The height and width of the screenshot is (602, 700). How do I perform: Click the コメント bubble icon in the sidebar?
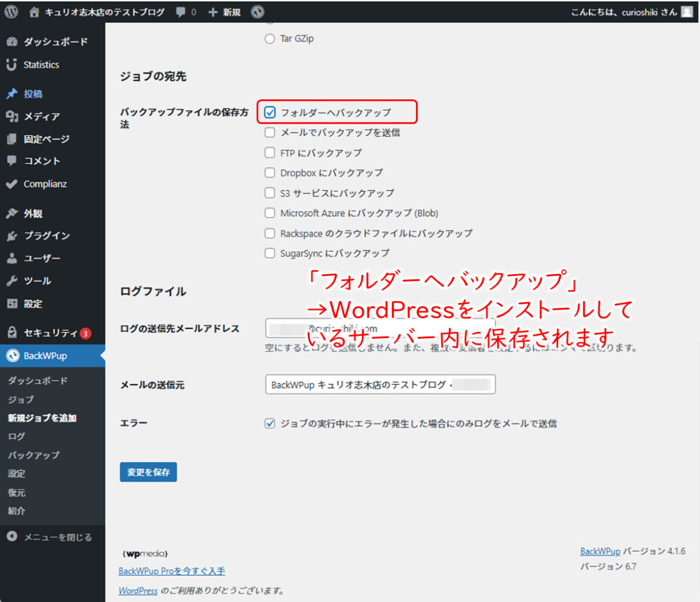point(12,161)
